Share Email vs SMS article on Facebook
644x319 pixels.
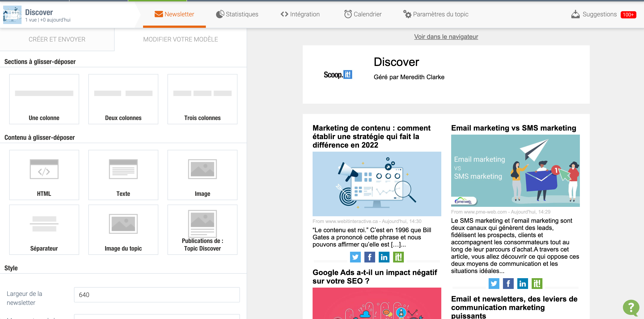point(508,284)
